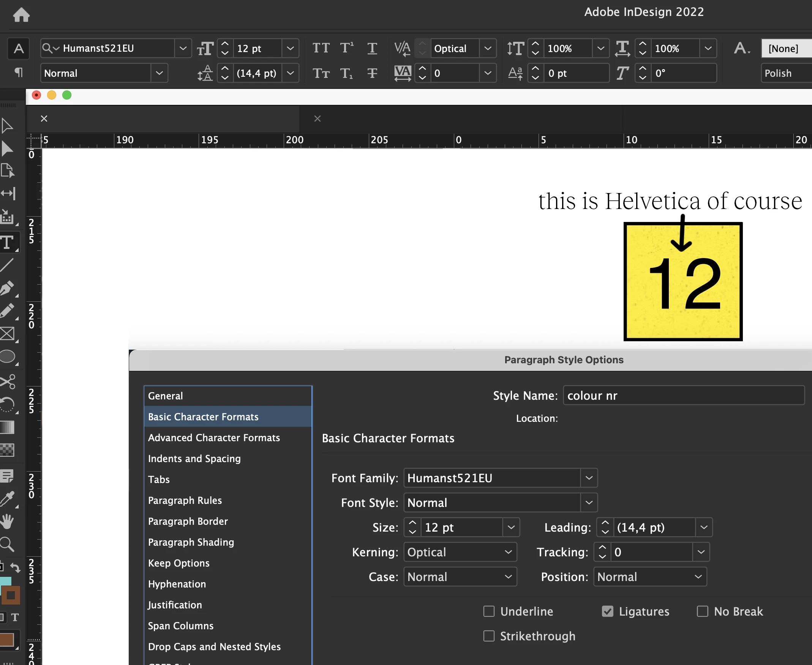Click the Home icon at top left
This screenshot has height=665, width=812.
point(21,15)
